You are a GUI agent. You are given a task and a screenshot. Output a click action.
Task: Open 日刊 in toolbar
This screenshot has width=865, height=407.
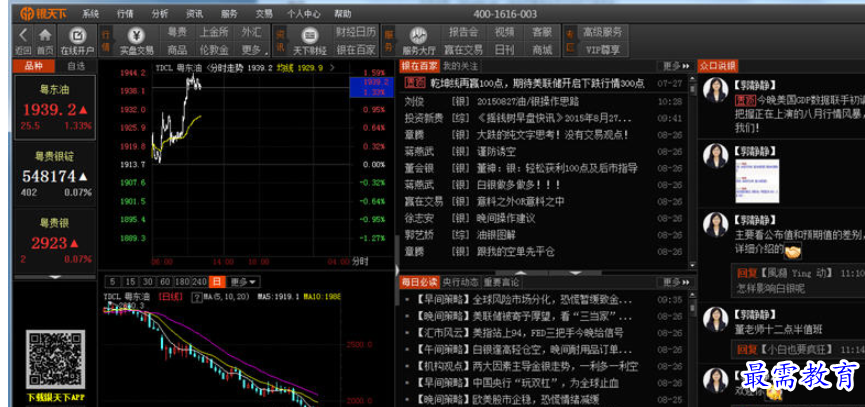(504, 50)
